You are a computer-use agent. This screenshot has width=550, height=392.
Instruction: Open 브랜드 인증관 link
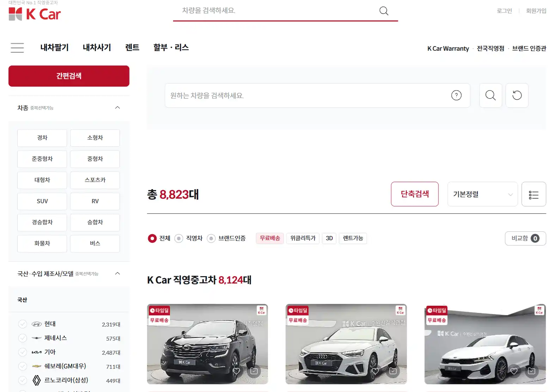529,49
